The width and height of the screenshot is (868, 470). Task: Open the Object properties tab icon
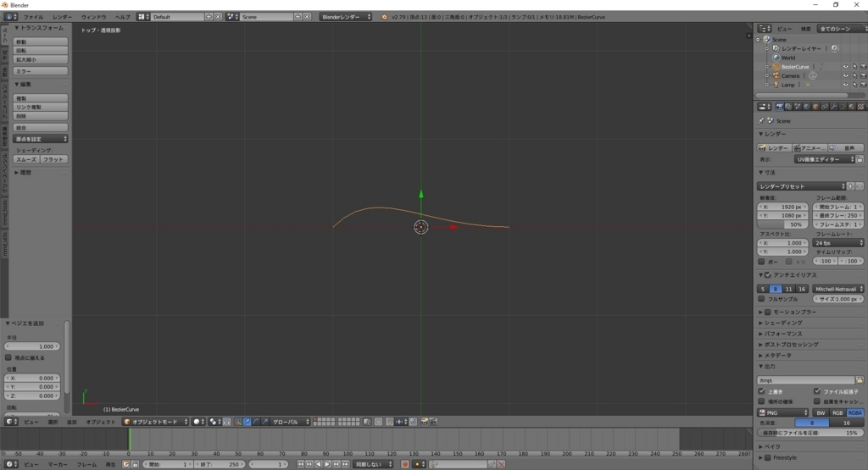pos(815,107)
